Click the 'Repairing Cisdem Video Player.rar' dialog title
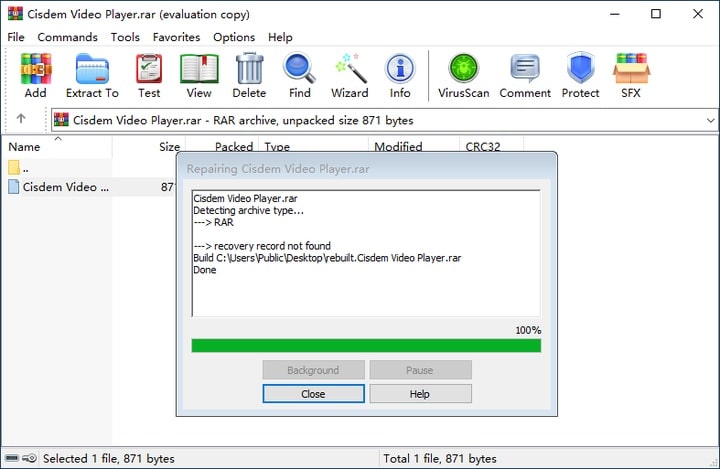 (x=278, y=169)
